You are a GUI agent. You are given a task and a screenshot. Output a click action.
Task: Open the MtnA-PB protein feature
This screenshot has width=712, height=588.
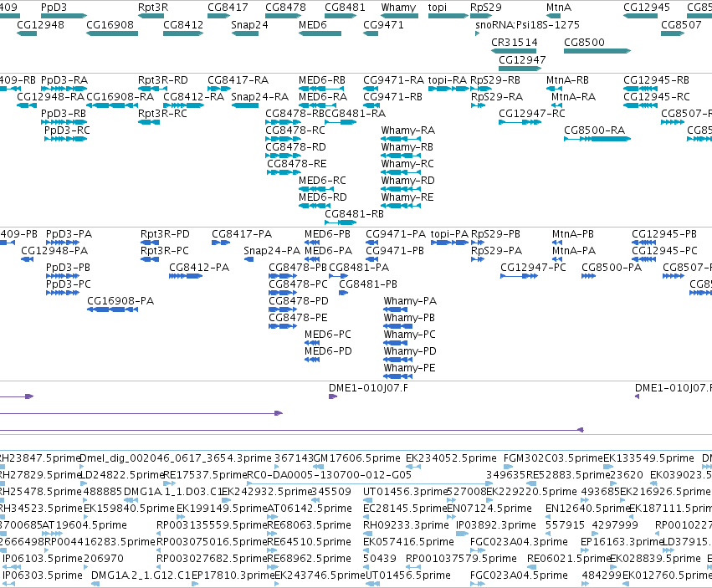(557, 243)
